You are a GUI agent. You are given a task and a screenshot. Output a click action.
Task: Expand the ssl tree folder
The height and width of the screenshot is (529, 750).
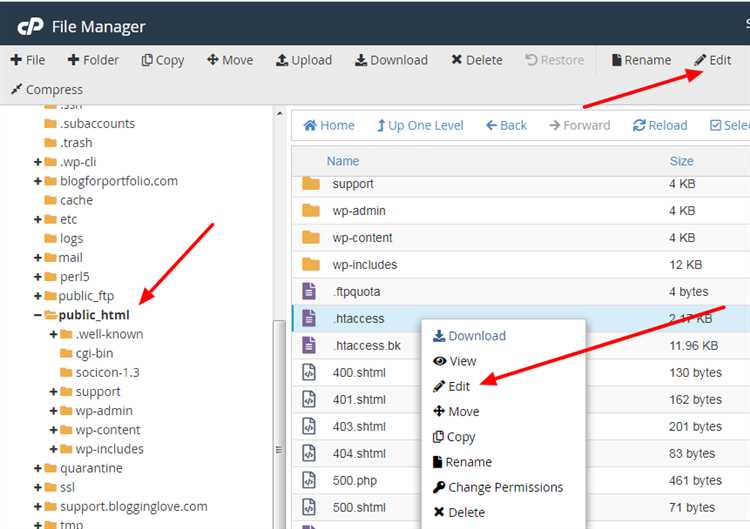pos(38,487)
